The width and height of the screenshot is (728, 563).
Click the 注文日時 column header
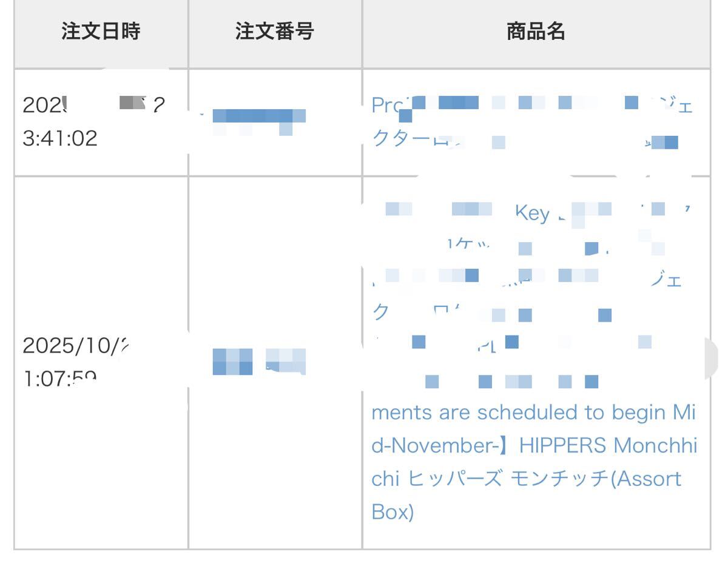(101, 33)
